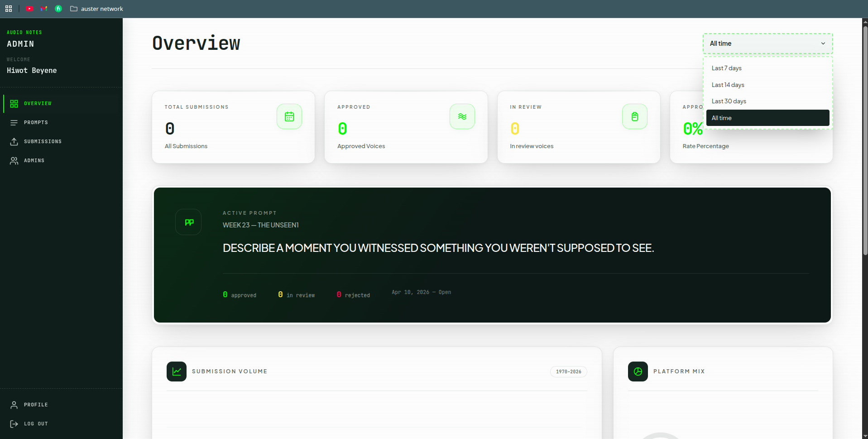Click the Admins people icon in sidebar
This screenshot has width=868, height=439.
point(14,161)
